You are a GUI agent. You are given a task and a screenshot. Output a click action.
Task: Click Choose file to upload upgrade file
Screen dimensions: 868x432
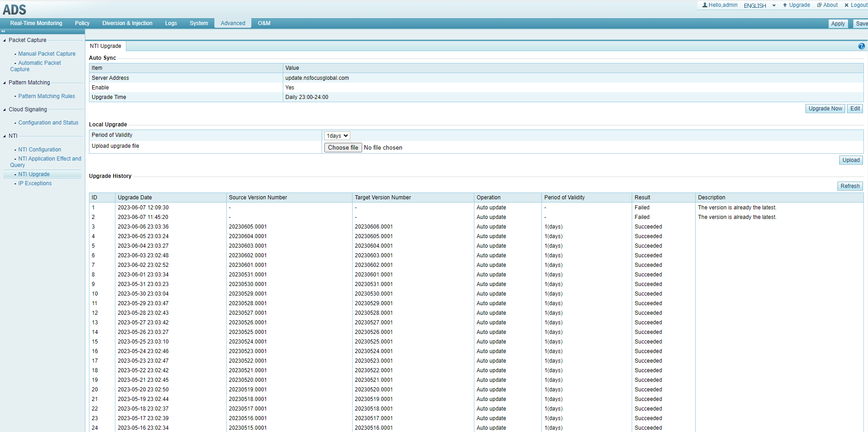coord(343,148)
